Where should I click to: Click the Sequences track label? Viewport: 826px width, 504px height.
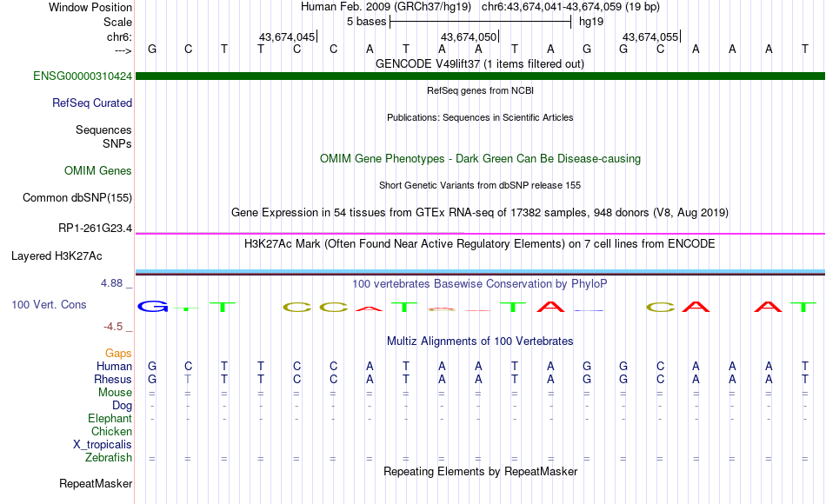pos(103,129)
